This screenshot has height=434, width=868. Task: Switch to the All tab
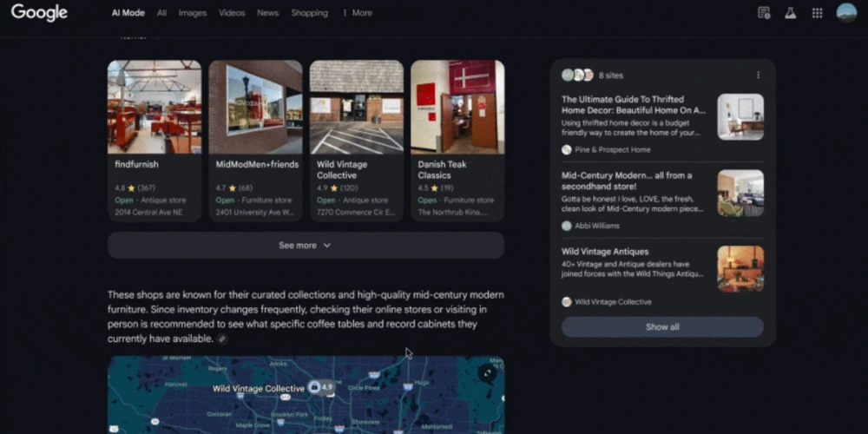(161, 13)
